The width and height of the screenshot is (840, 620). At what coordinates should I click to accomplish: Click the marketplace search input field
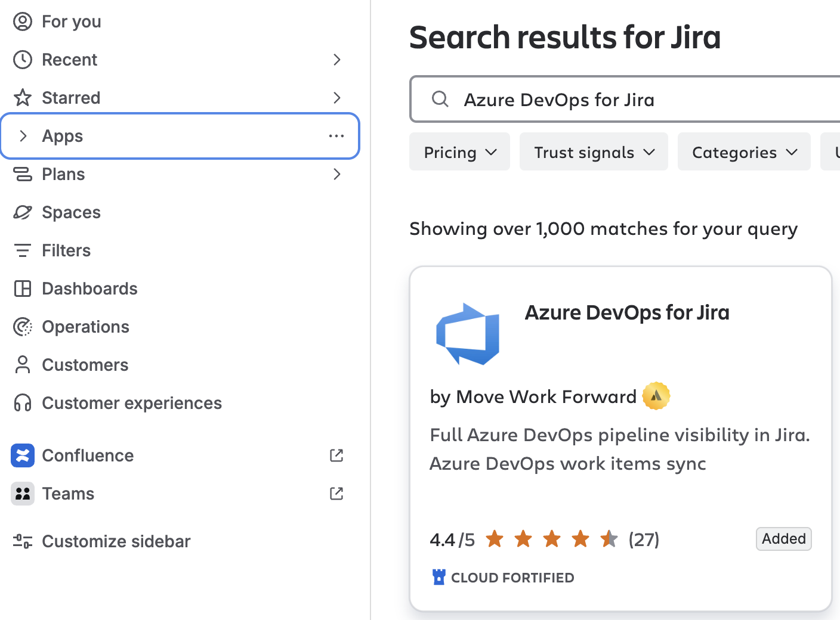tap(625, 99)
